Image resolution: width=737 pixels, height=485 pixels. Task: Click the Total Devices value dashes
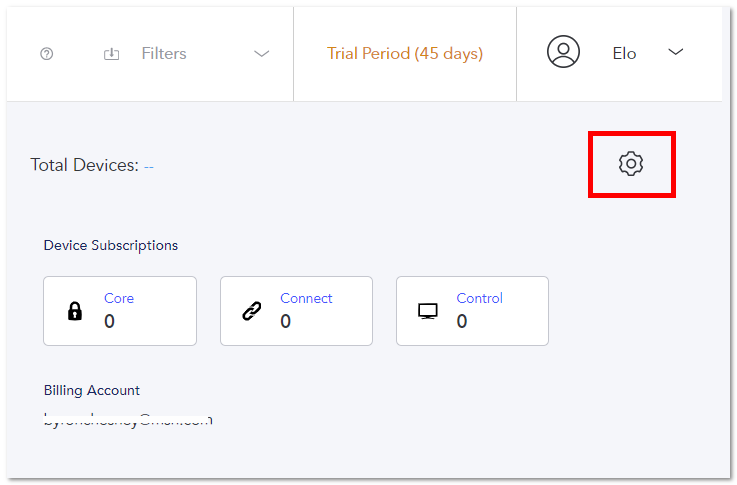149,167
